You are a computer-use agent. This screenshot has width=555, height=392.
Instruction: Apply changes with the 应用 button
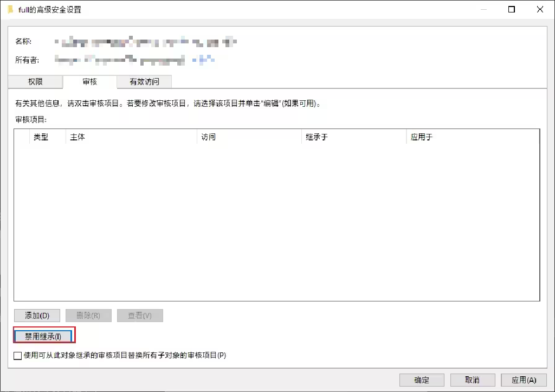click(x=523, y=380)
